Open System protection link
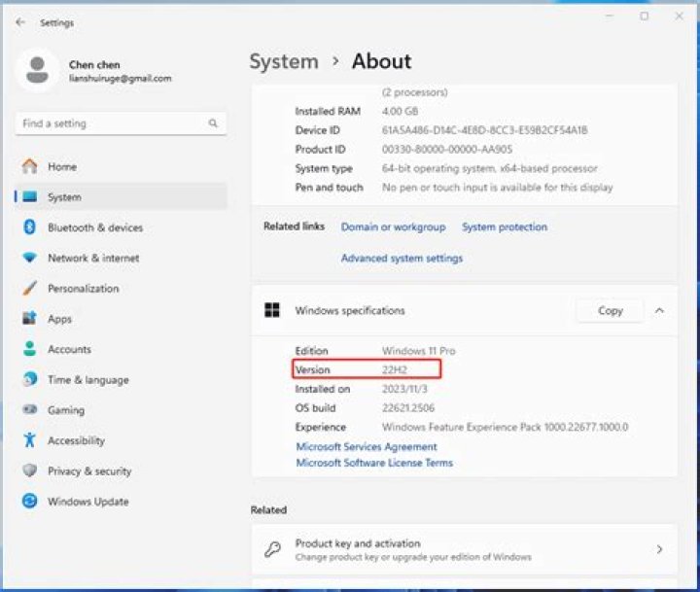This screenshot has height=592, width=700. click(x=505, y=226)
